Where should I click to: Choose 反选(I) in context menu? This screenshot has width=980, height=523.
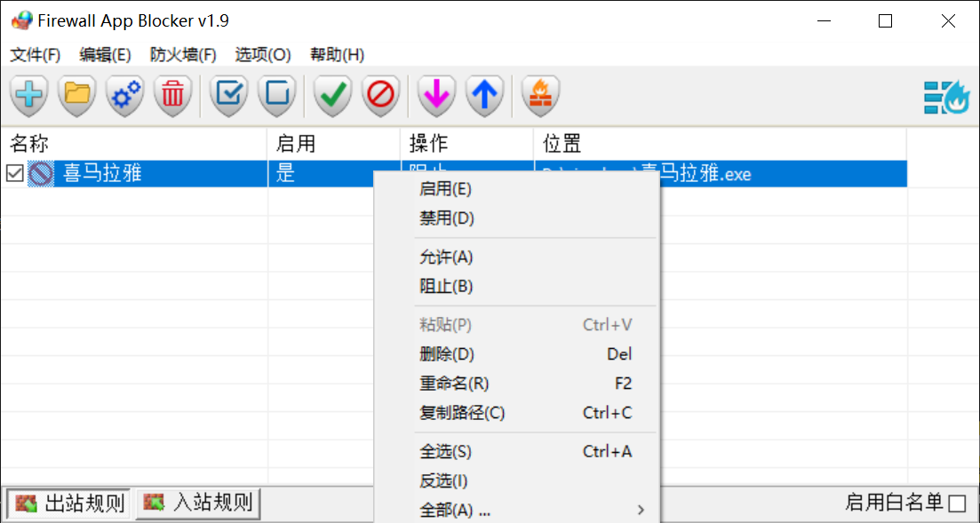(516, 481)
